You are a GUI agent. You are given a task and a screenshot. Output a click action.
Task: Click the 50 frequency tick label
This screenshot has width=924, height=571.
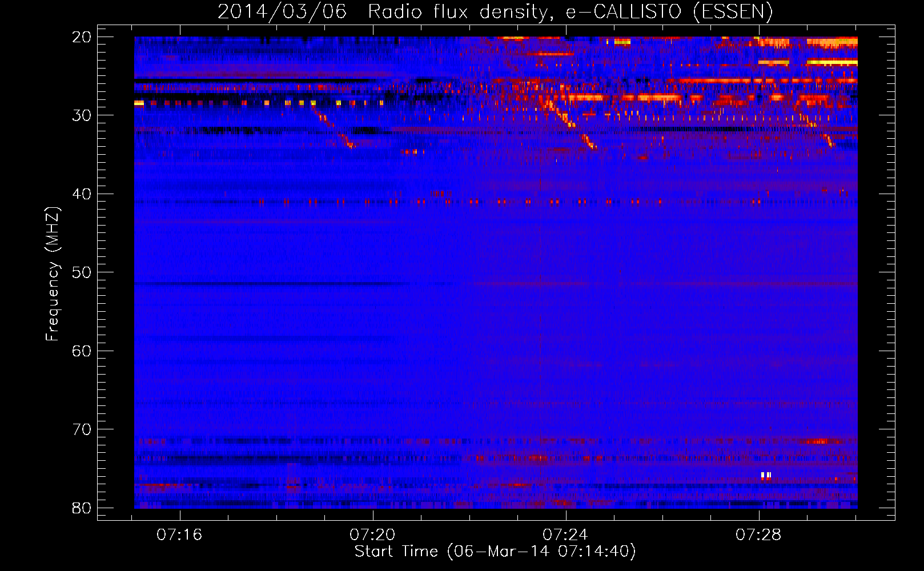click(x=82, y=272)
